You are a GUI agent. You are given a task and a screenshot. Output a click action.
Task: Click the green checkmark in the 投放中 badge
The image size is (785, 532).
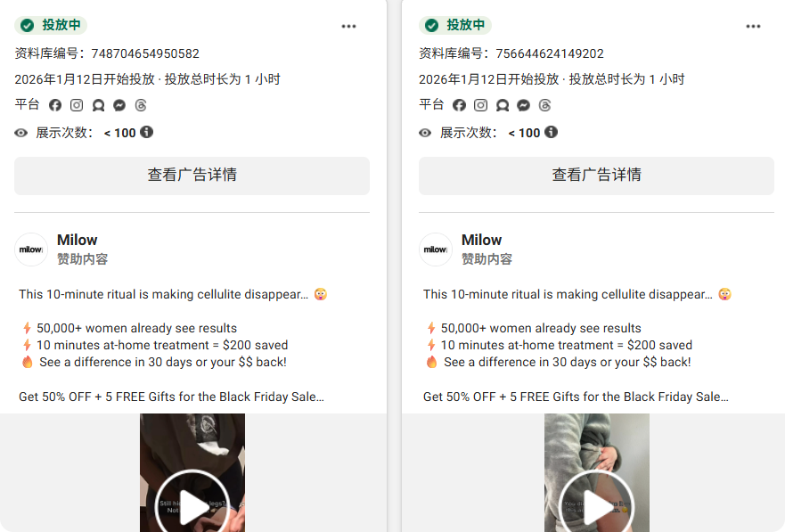[x=28, y=26]
